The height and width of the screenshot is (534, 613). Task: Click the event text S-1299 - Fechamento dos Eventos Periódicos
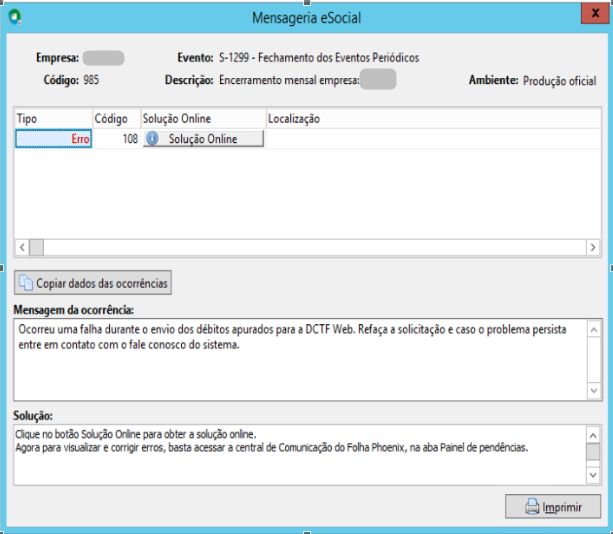(319, 58)
